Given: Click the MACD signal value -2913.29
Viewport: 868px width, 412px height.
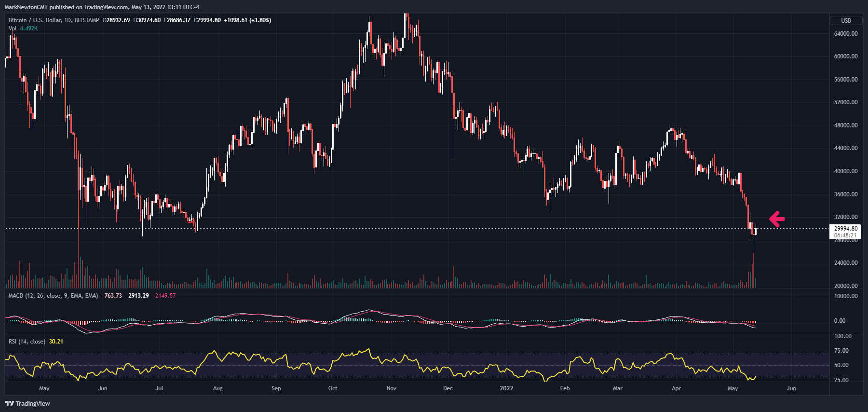Looking at the screenshot, I should 137,296.
